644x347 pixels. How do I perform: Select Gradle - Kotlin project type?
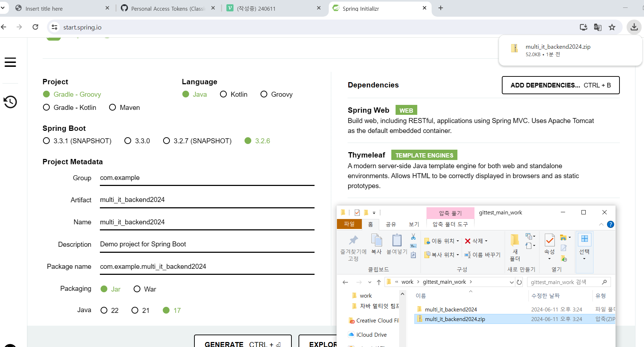(x=69, y=107)
